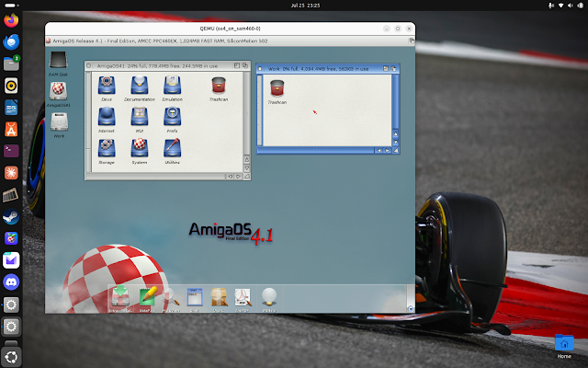Viewport: 588px width, 368px height.
Task: Click the Workbench screen title bar text
Action: [x=160, y=40]
